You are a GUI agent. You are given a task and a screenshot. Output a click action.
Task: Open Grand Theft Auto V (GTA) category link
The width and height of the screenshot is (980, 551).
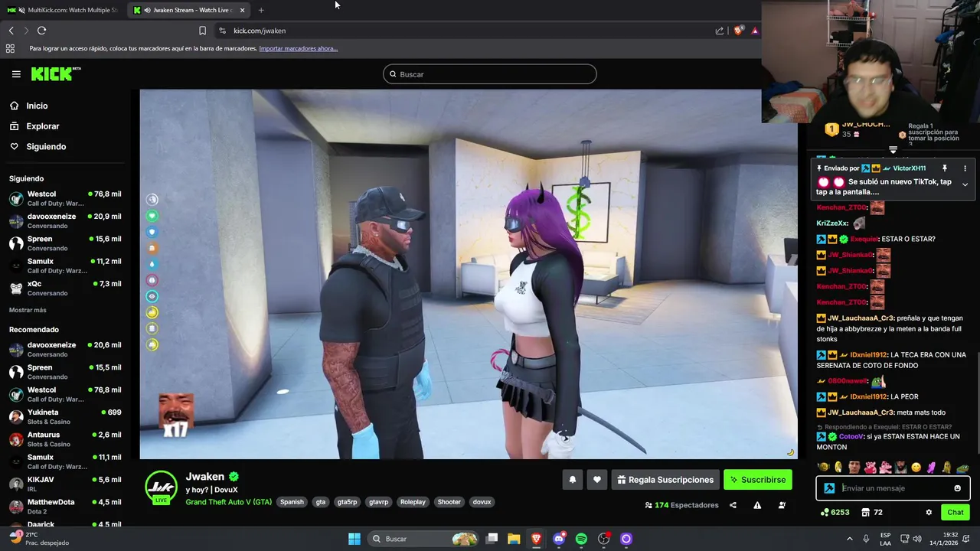228,502
